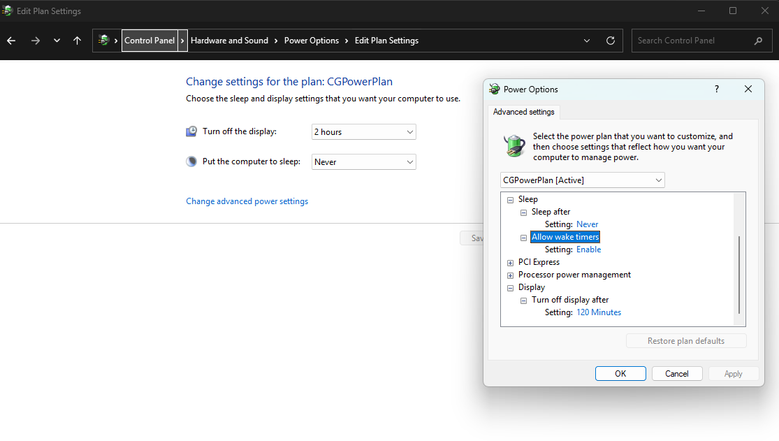Maximize the Edit Plan Settings window
Viewport: 779px width, 441px height.
click(733, 10)
